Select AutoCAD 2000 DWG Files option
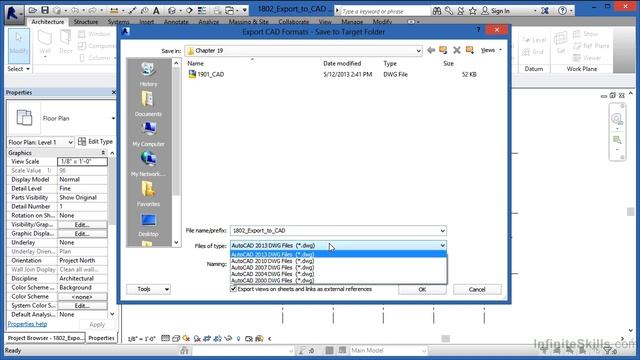Image resolution: width=640 pixels, height=360 pixels. point(339,280)
